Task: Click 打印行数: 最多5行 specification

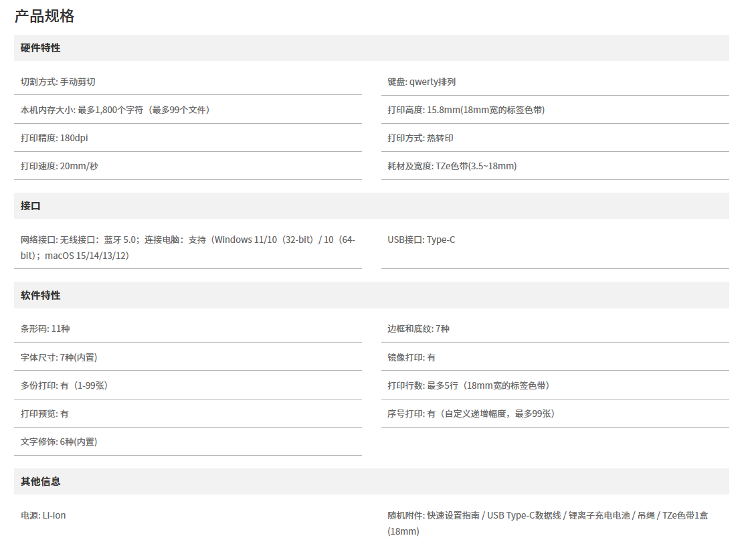Action: point(468,385)
